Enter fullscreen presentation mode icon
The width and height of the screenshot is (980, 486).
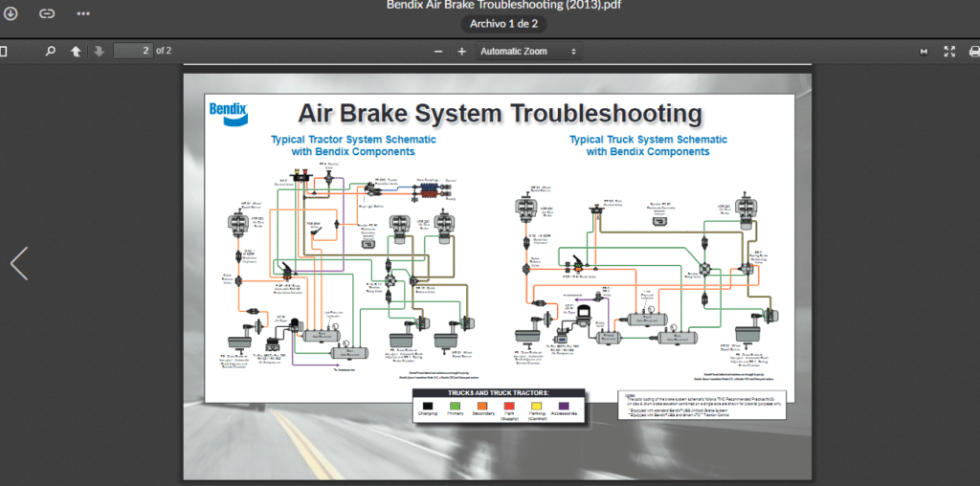pos(949,52)
